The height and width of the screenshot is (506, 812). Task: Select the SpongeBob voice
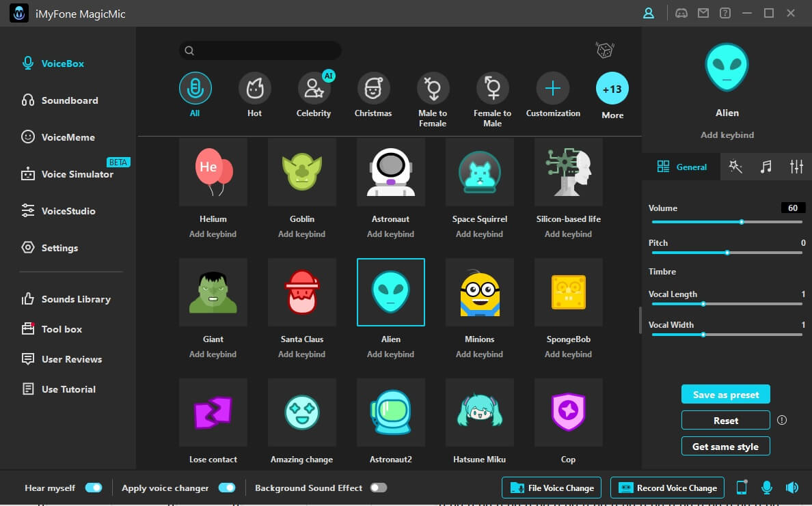click(x=569, y=292)
